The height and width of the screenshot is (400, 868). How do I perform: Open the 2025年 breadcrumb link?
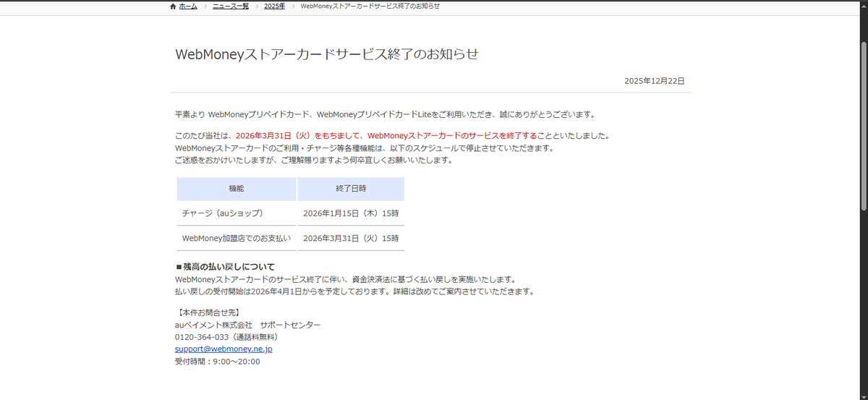(274, 6)
